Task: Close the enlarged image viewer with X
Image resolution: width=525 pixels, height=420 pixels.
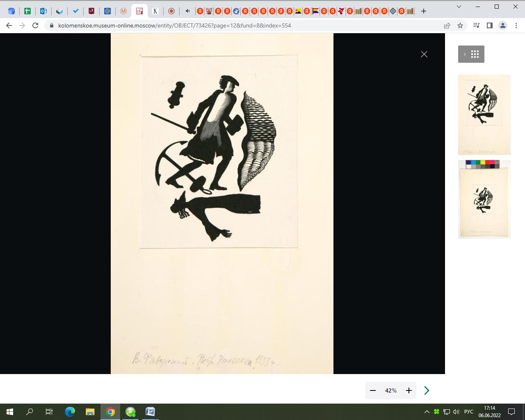Action: [424, 54]
